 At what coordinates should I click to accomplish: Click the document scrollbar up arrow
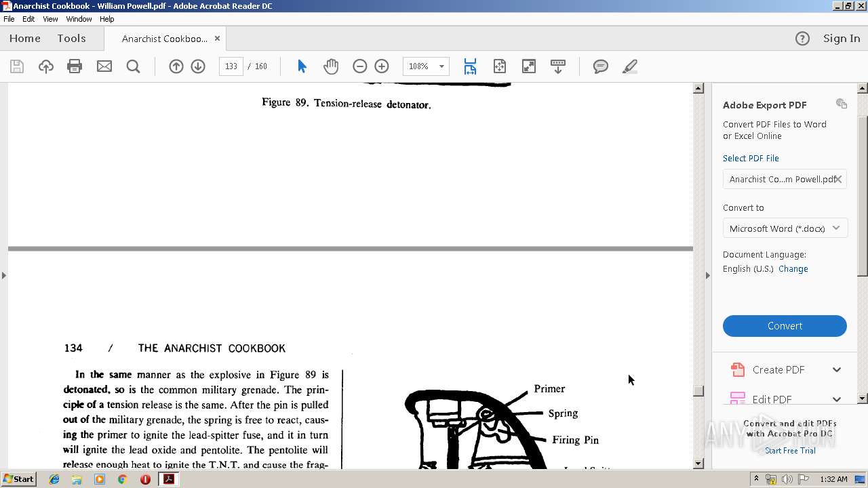(x=698, y=88)
